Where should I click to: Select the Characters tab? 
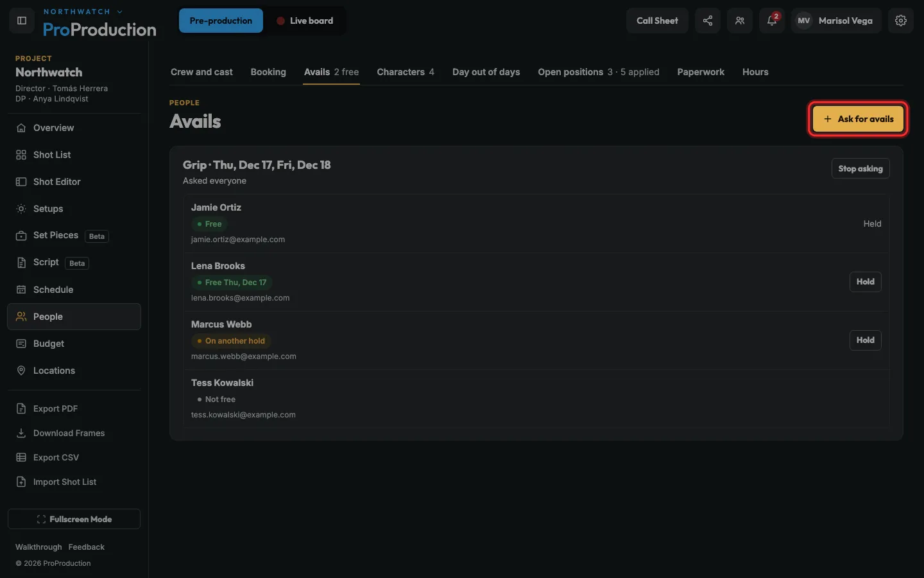coord(406,72)
